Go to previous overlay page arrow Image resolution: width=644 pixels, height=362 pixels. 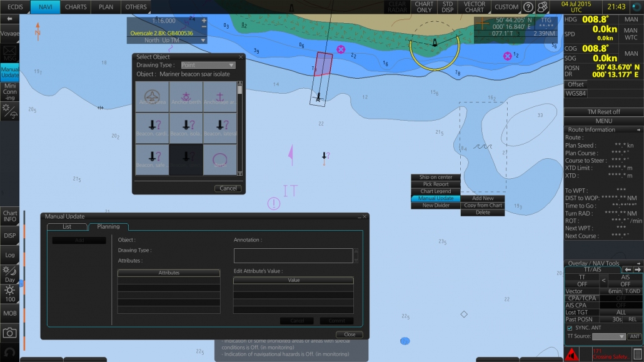[628, 269]
